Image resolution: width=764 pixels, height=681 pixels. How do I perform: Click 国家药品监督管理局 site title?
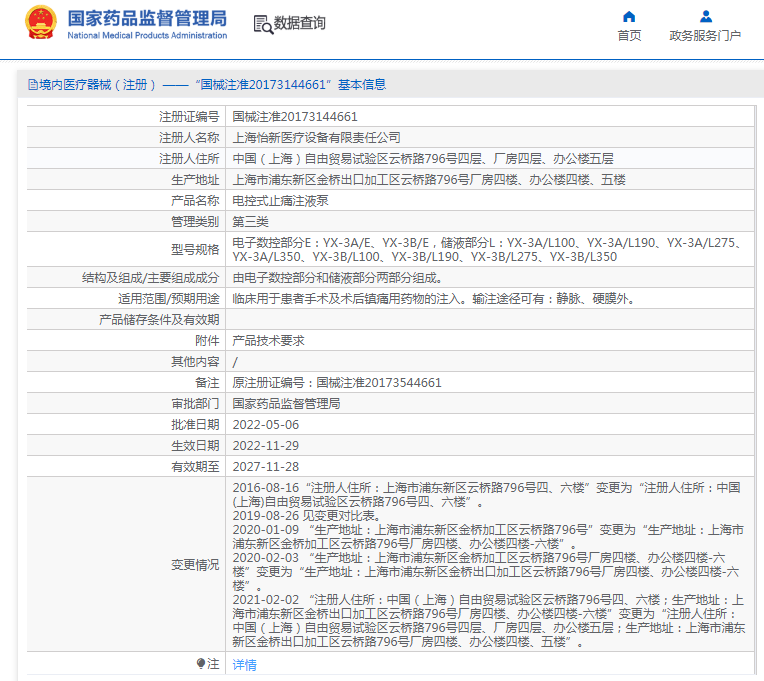coord(147,19)
